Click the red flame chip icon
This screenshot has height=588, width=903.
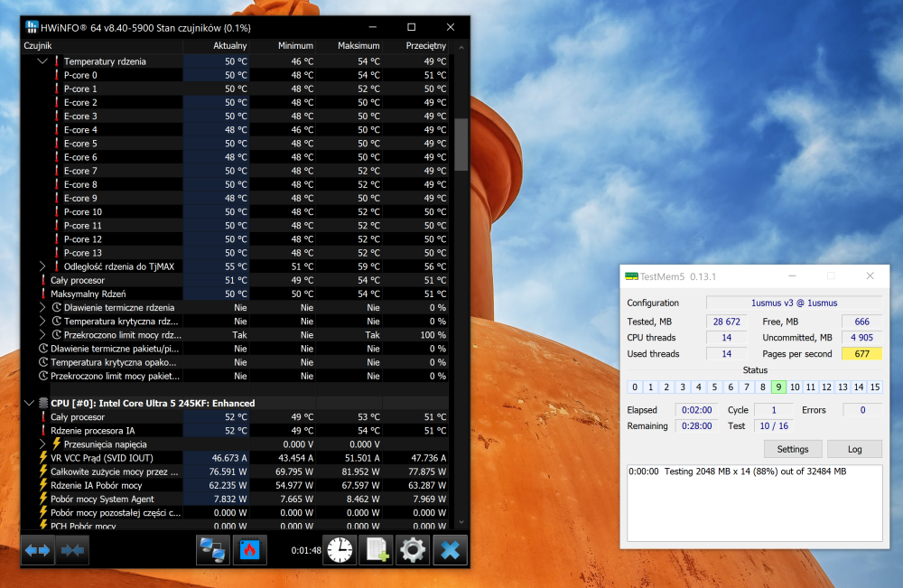(250, 550)
